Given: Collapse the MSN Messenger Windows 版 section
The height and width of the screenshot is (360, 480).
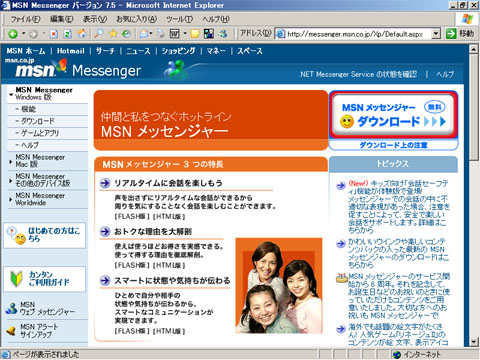Looking at the screenshot, I should [x=11, y=95].
